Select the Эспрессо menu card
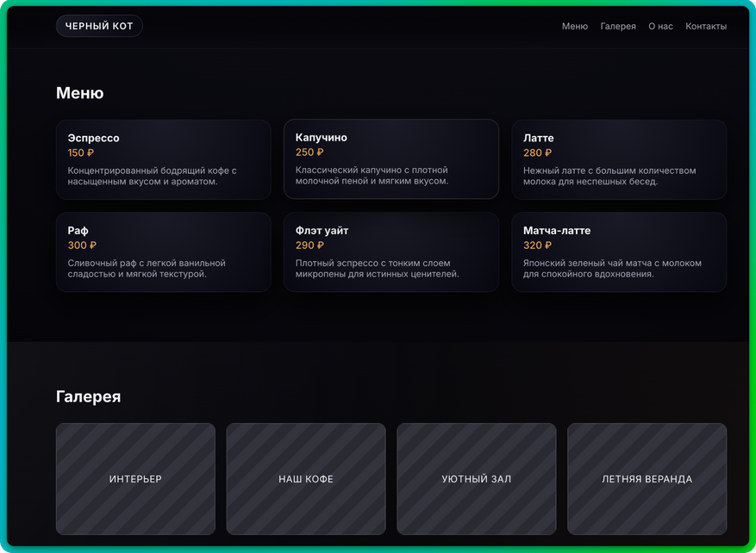Viewport: 756px width, 553px height. pyautogui.click(x=164, y=159)
